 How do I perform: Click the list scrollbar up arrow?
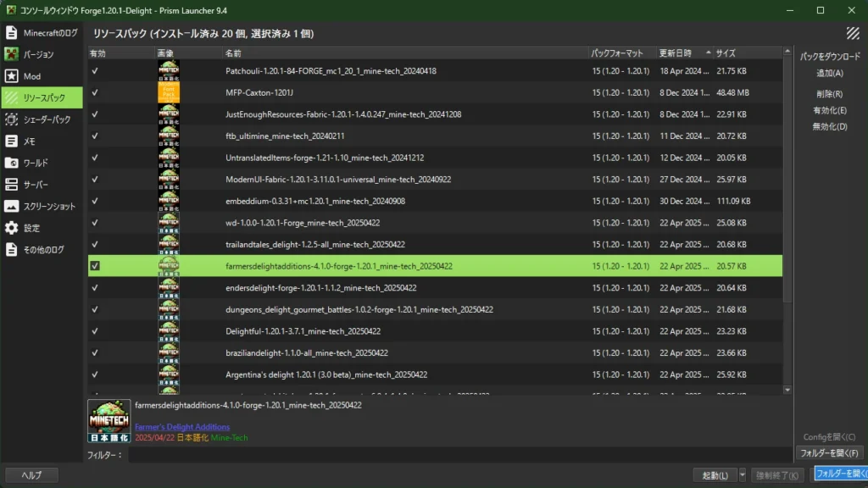click(787, 52)
